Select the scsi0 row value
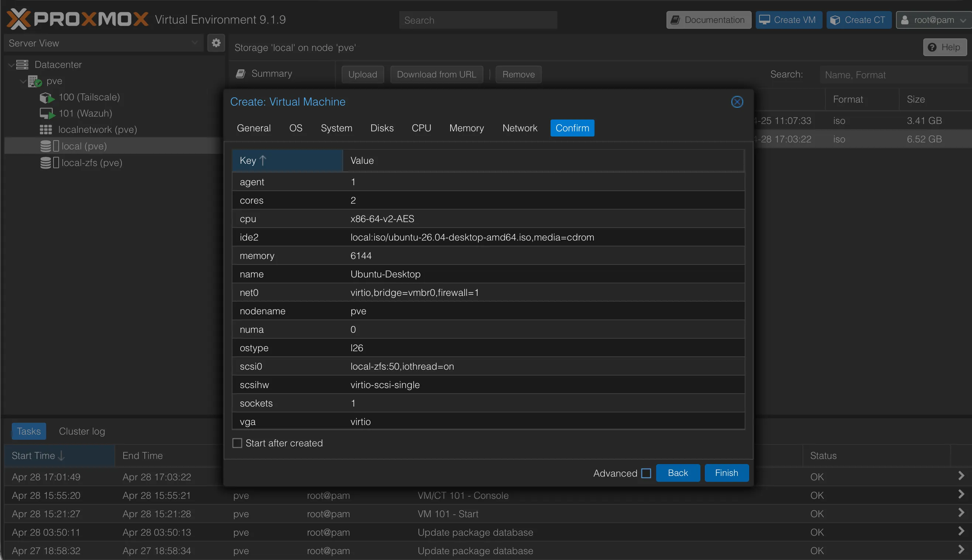This screenshot has height=560, width=972. coord(402,367)
